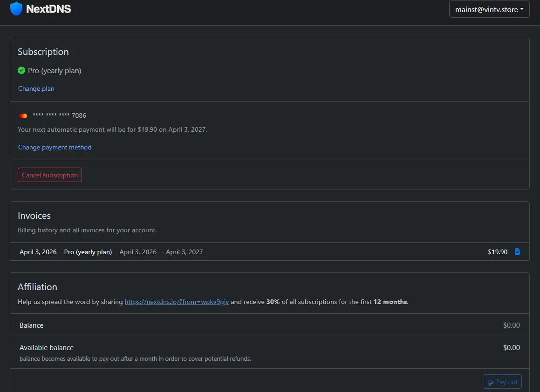Viewport: 540px width, 392px height.
Task: Click the next automatic payment notice text
Action: [112, 129]
